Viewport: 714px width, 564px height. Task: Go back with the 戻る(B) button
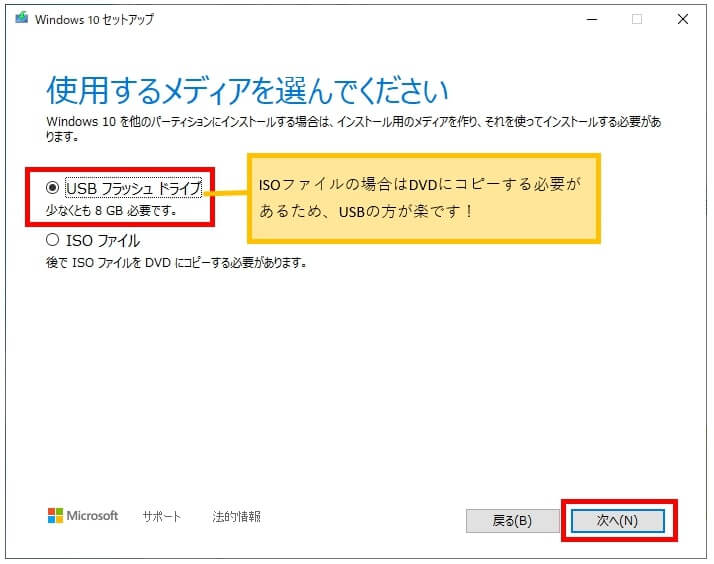click(512, 520)
